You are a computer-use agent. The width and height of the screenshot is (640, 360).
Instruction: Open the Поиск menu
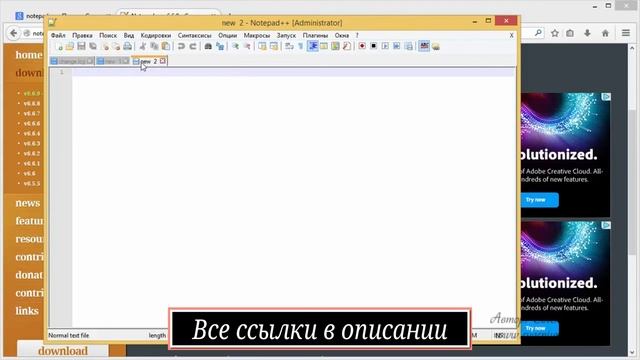click(x=108, y=36)
